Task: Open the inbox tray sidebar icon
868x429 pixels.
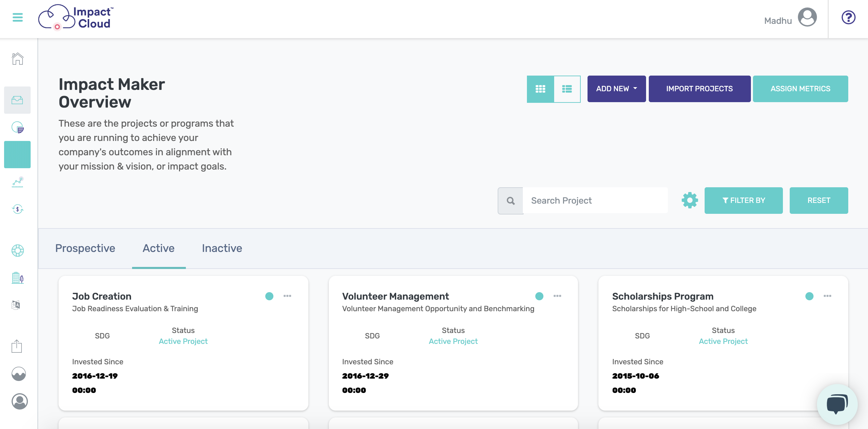Action: tap(17, 100)
